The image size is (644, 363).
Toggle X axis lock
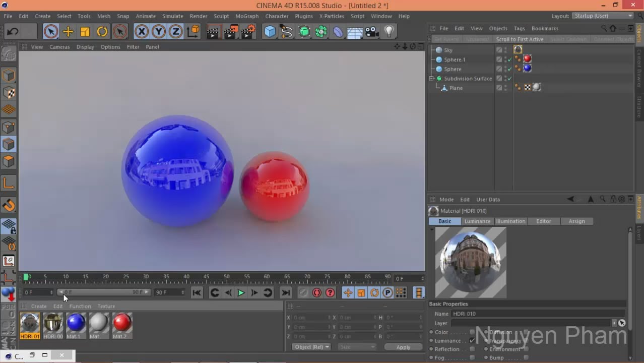click(x=142, y=32)
